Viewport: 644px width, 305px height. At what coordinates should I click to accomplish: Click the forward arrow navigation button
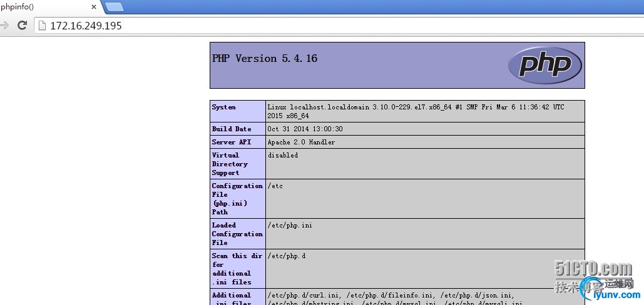(x=4, y=26)
